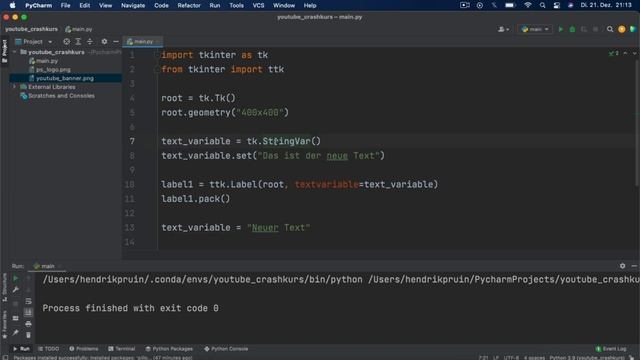This screenshot has height=360, width=640.
Task: Start debugging with the green bug icon
Action: pos(572,29)
